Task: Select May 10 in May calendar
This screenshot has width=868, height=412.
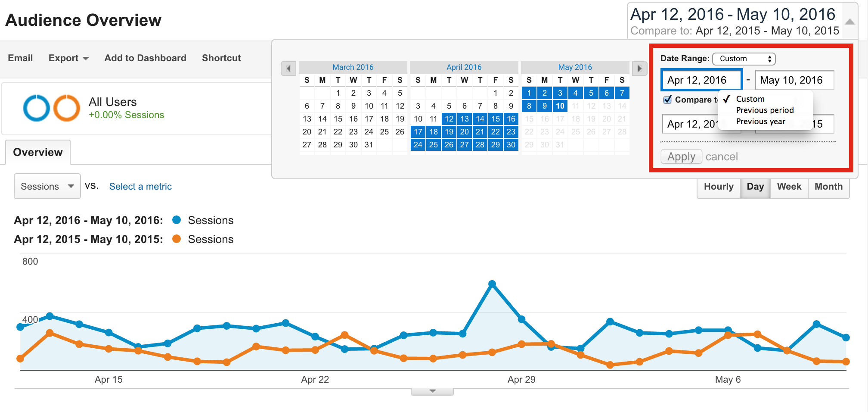Action: pyautogui.click(x=560, y=106)
